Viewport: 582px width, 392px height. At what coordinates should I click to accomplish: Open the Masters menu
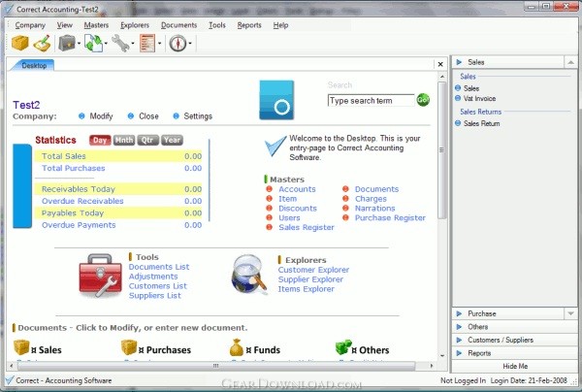pos(96,24)
